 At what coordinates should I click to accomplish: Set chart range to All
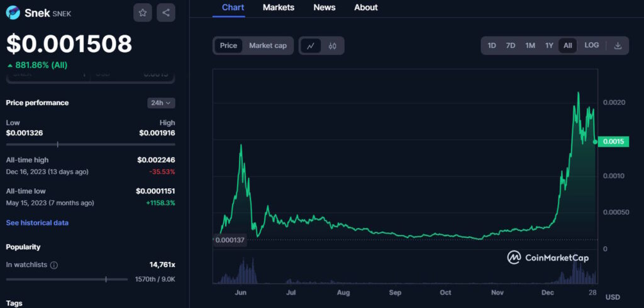(568, 45)
